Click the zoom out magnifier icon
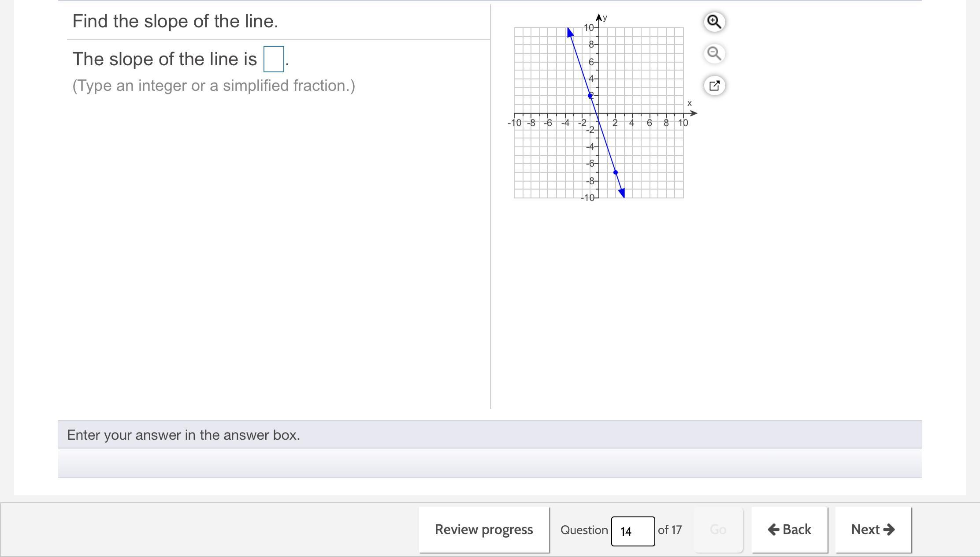Viewport: 980px width, 557px height. point(714,53)
